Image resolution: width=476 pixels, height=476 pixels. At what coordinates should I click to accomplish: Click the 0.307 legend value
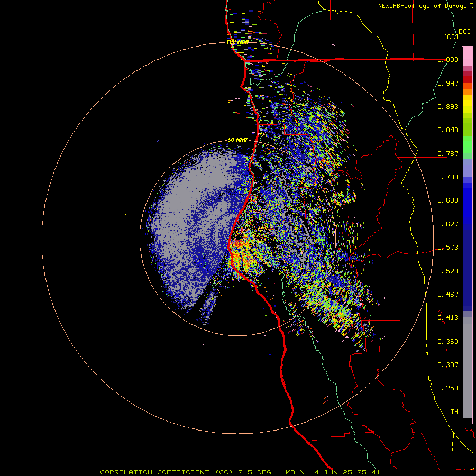point(448,365)
